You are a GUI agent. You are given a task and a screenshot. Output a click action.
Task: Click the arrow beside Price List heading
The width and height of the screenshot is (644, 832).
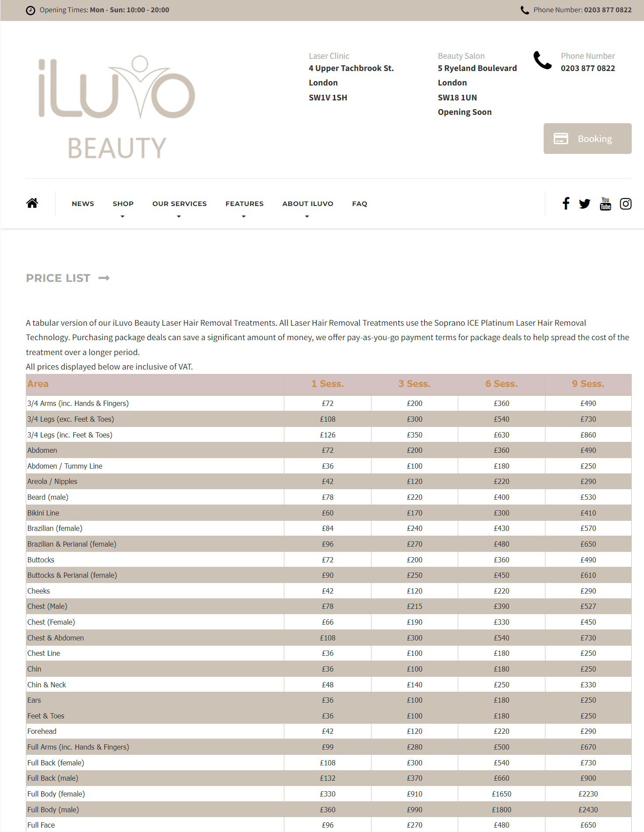(104, 278)
